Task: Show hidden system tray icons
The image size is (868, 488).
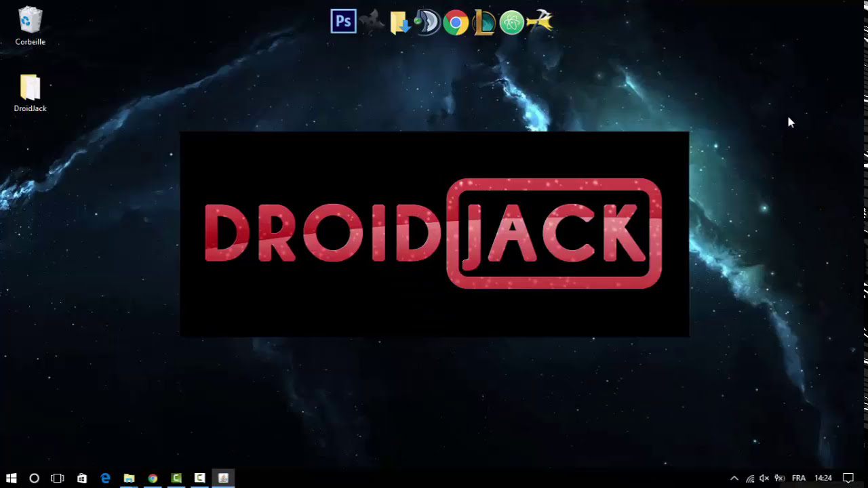Action: pyautogui.click(x=734, y=478)
